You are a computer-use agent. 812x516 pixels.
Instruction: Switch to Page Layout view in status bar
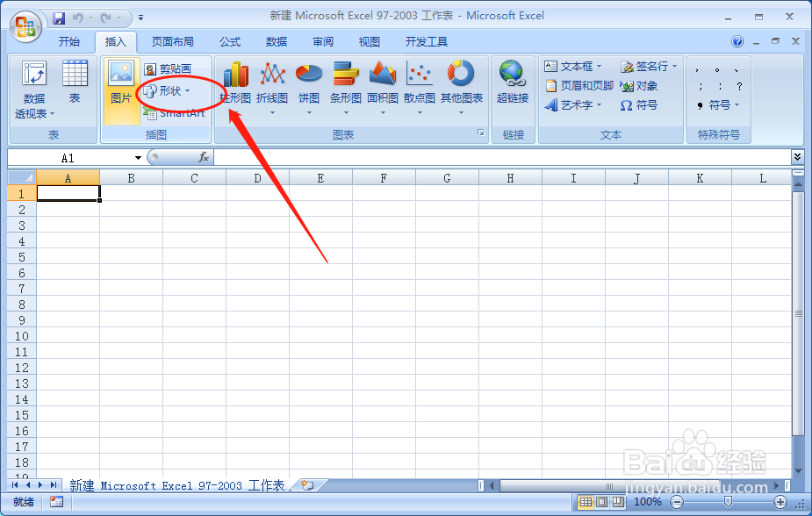click(601, 501)
